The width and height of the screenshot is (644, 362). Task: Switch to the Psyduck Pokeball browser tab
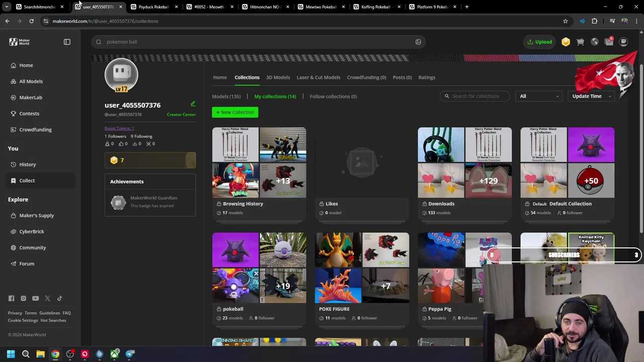pyautogui.click(x=153, y=7)
